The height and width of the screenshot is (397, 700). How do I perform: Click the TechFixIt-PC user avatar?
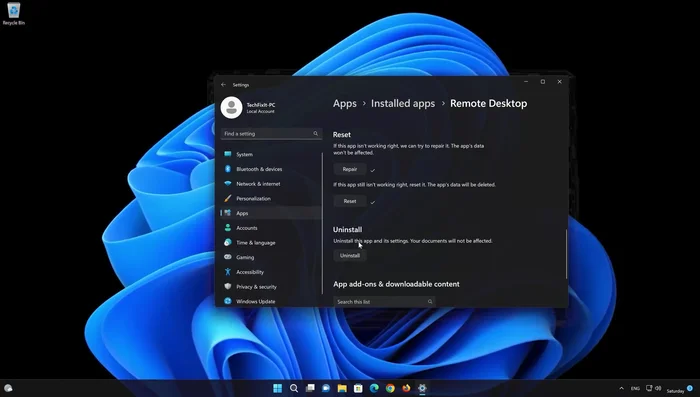coord(231,108)
